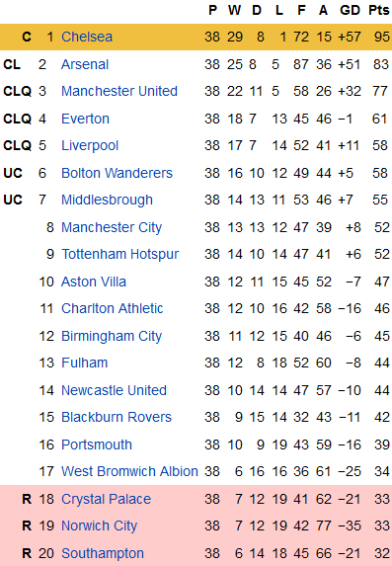Click the Manchester United link

point(119,91)
